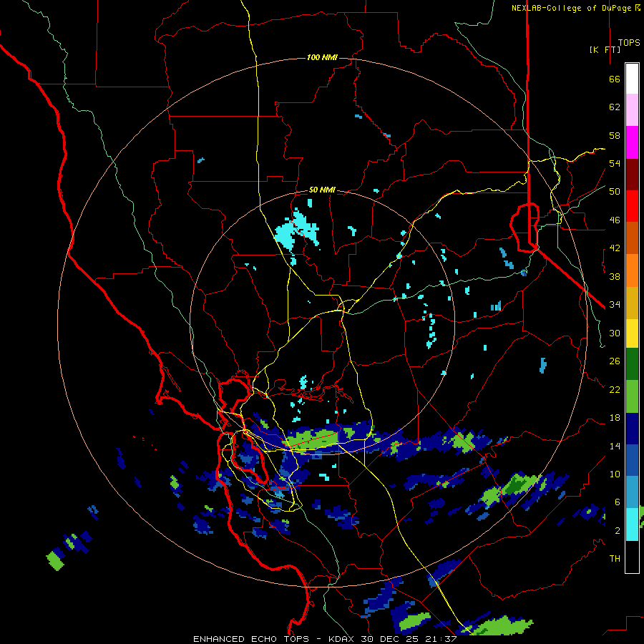This screenshot has width=644, height=644.
Task: Click the [K FT] units label
Action: tap(605, 49)
